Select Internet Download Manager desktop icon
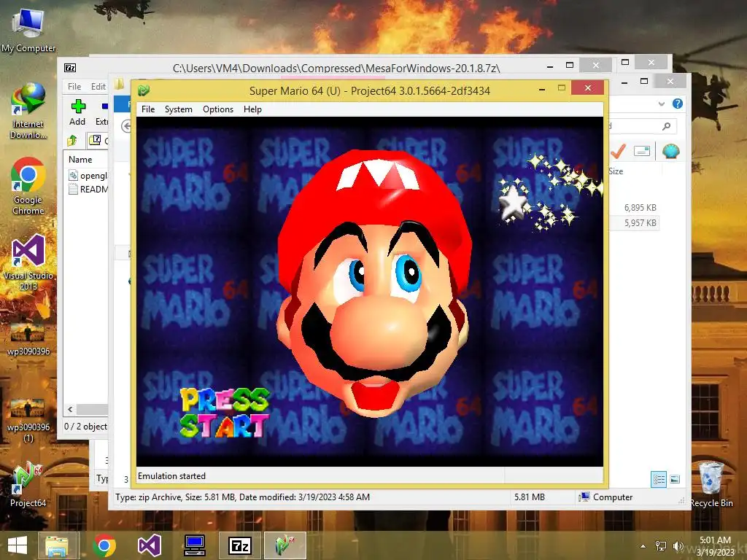747x560 pixels. (x=28, y=111)
